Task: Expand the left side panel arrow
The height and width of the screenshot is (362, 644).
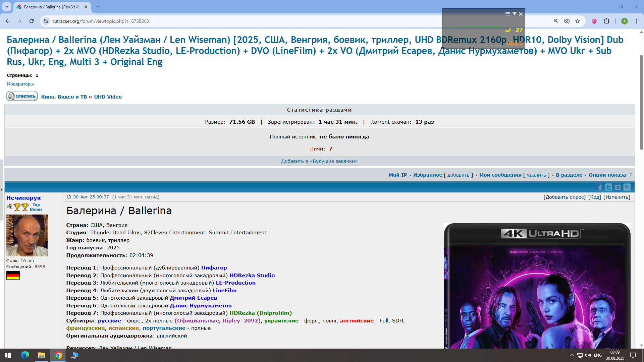Action: [1, 190]
